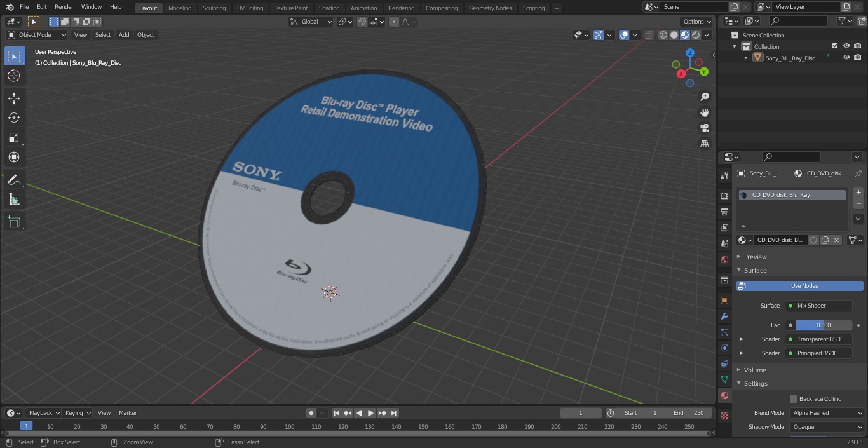Screen dimensions: 868x448
Task: Activate the Transform tool
Action: 14,157
